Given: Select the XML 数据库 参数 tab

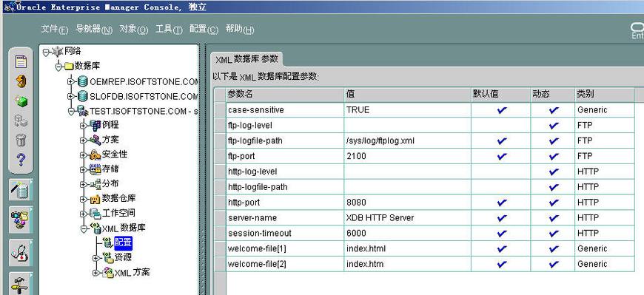Looking at the screenshot, I should [246, 59].
